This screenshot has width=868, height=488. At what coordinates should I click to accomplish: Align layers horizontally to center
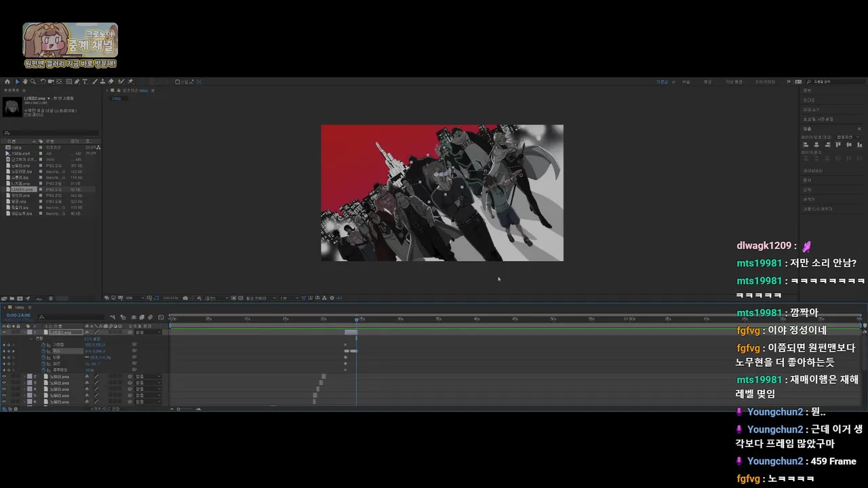pos(816,144)
